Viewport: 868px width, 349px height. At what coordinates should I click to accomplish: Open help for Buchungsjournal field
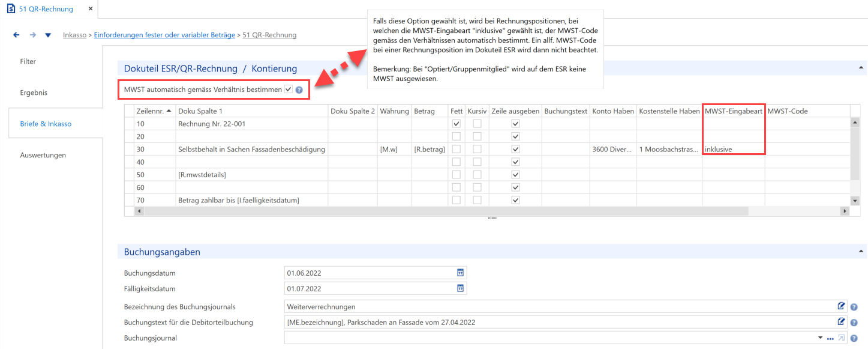click(x=854, y=338)
